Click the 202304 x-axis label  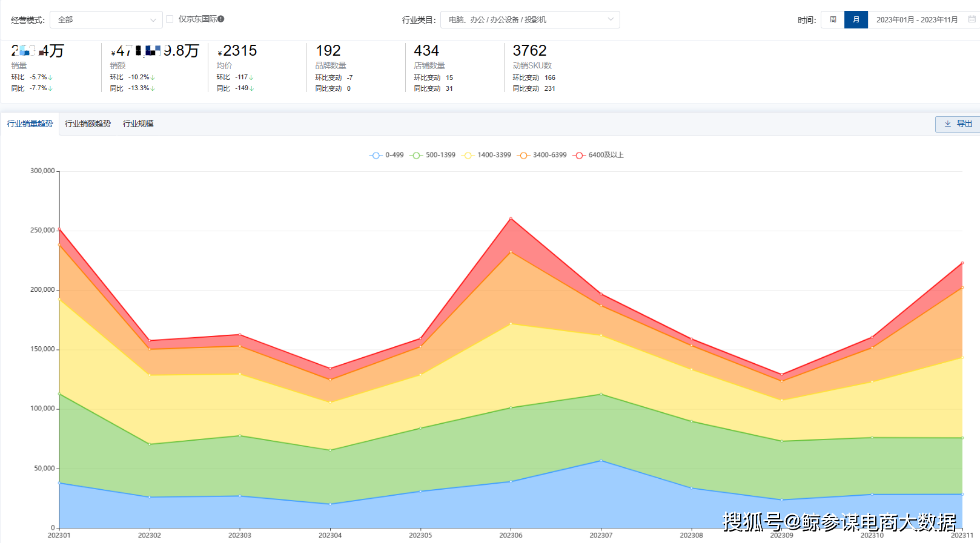330,535
